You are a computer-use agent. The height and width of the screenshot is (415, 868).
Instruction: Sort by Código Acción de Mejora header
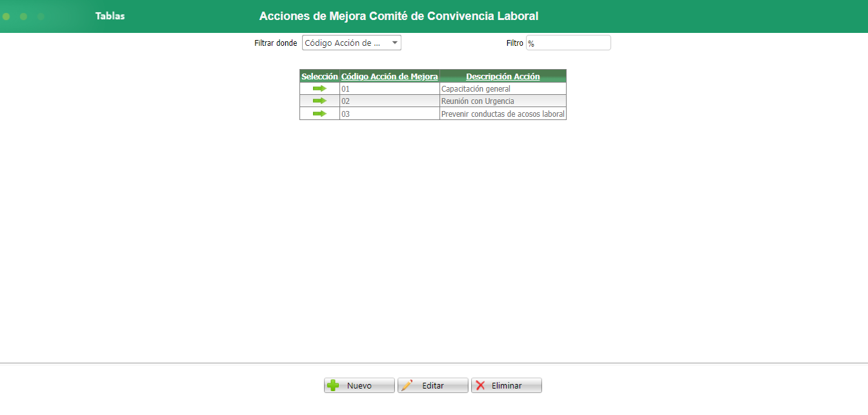[389, 76]
